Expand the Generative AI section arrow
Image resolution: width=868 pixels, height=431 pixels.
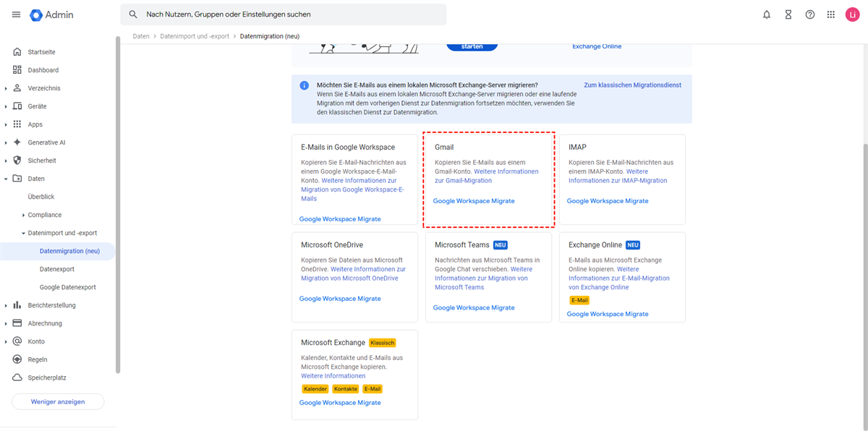(x=6, y=142)
